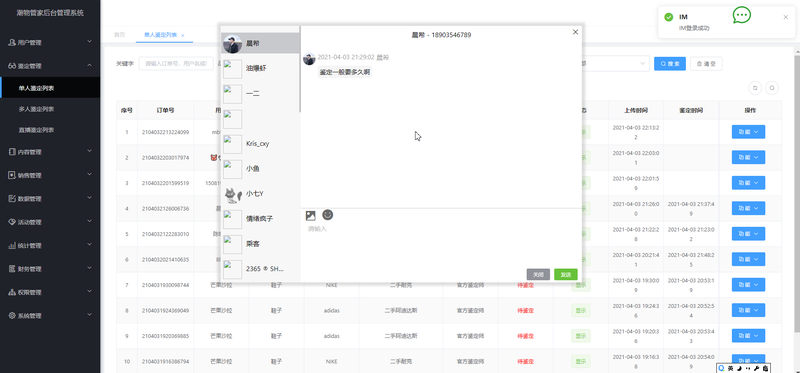800x373 pixels.
Task: Click the 清空 button
Action: 706,64
